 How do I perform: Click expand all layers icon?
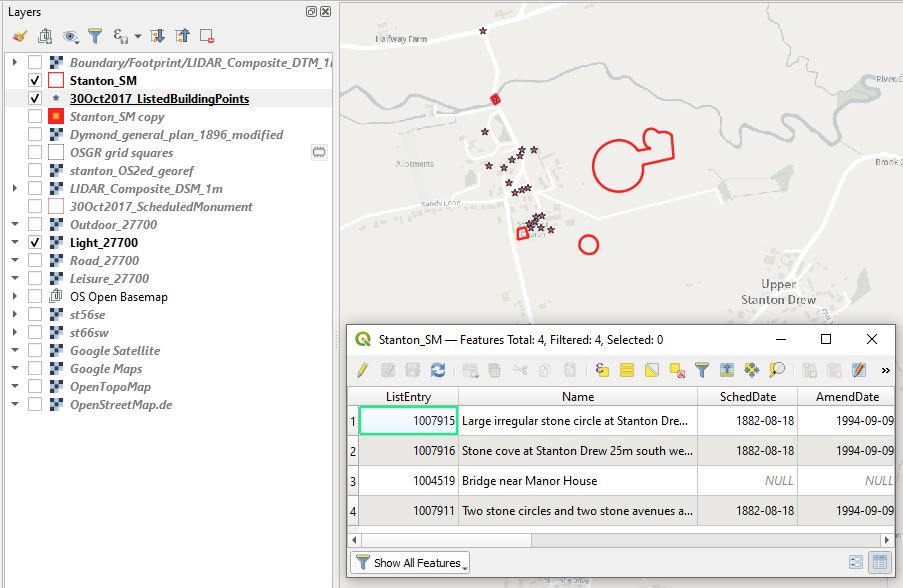click(158, 36)
